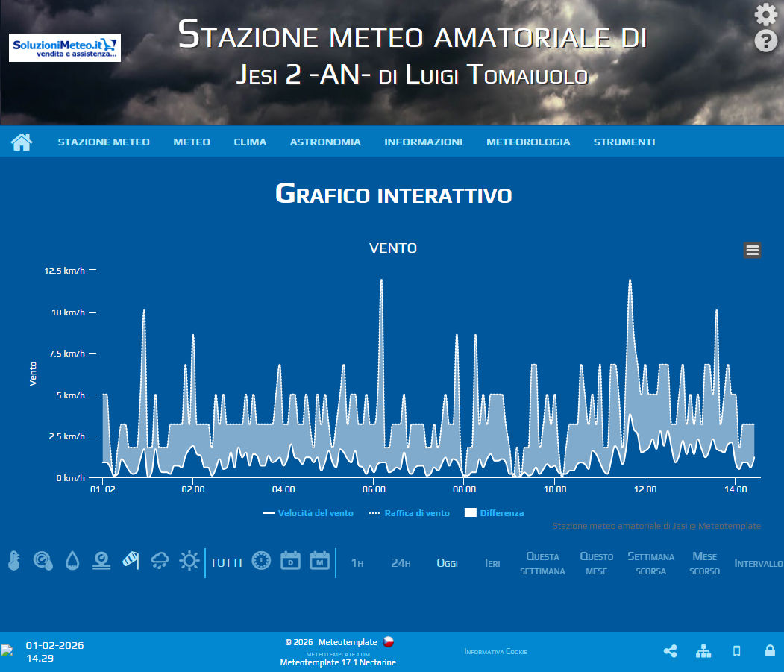Select the humidity water drop icon
Viewport: 784px width, 672px height.
point(72,561)
